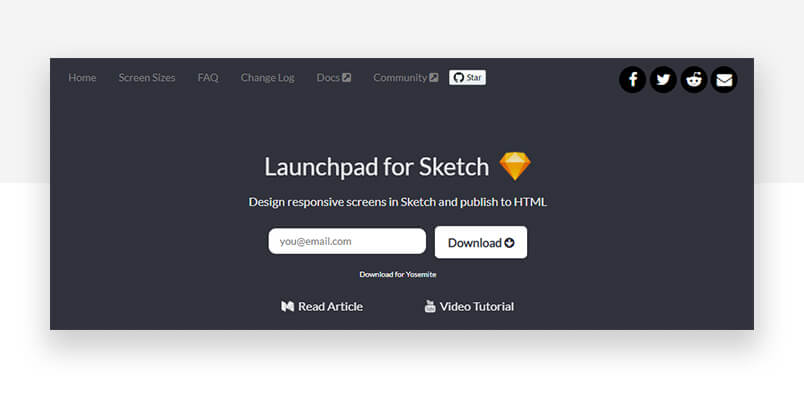Click the 'Design responsive screens' tagline text
This screenshot has width=804, height=404.
(398, 202)
